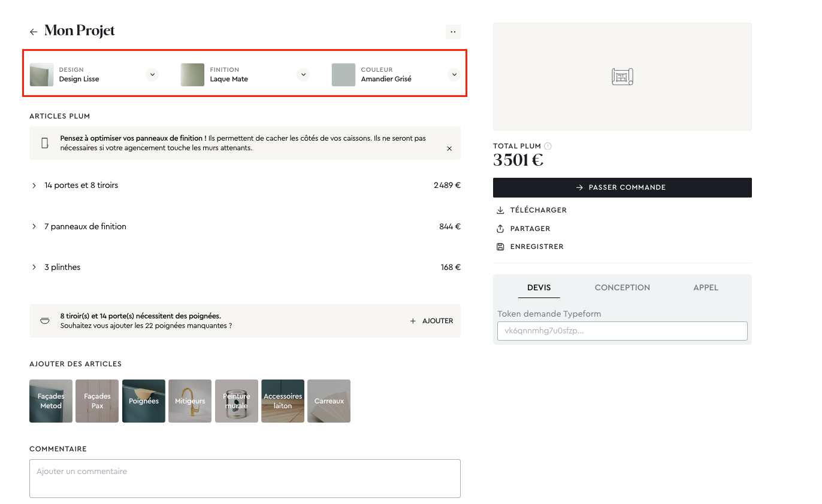Switch to the Conception tab
The width and height of the screenshot is (822, 504).
[x=622, y=287]
